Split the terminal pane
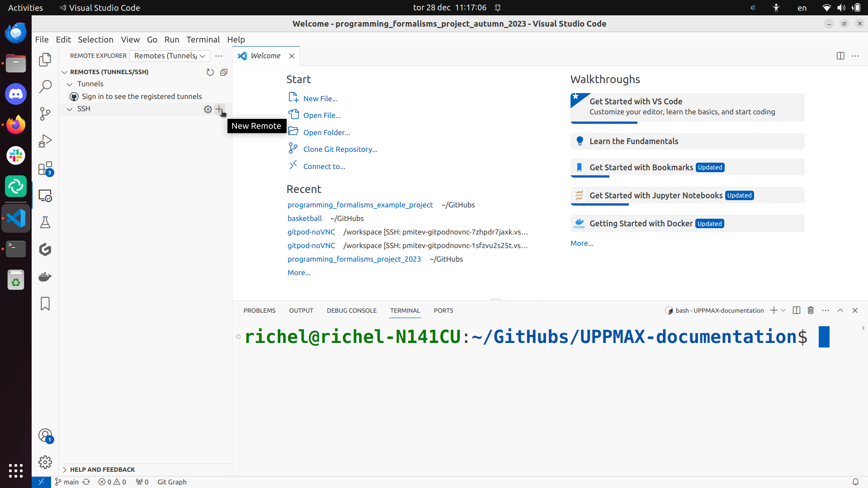Screen dimensions: 868x488 (x=796, y=310)
